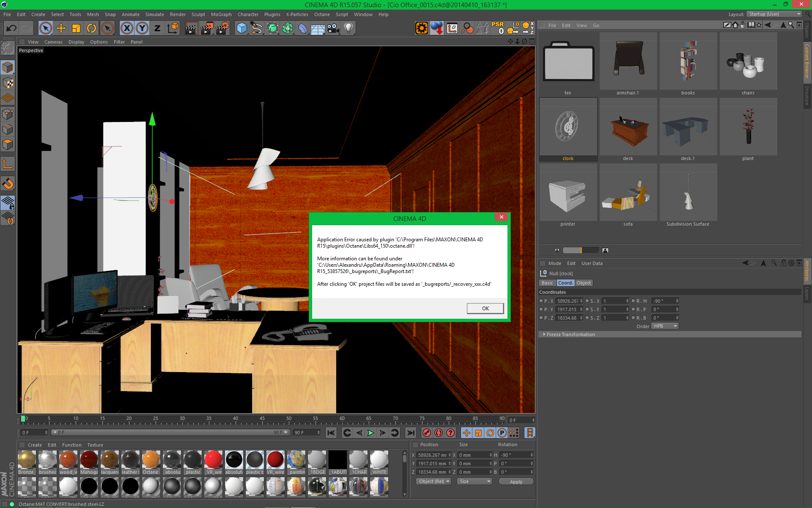This screenshot has height=508, width=812.
Task: Toggle the Y-axis lock button
Action: [x=142, y=28]
